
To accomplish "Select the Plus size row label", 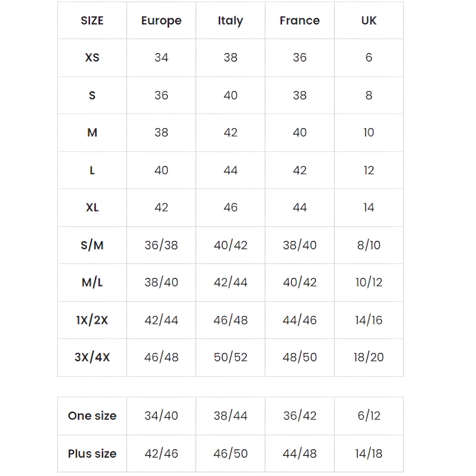I will tap(92, 454).
